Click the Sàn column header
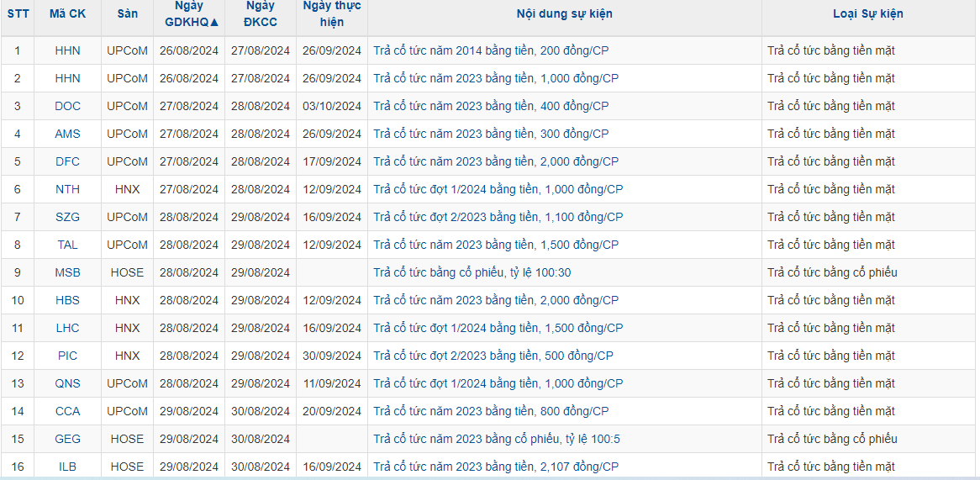 tap(128, 13)
